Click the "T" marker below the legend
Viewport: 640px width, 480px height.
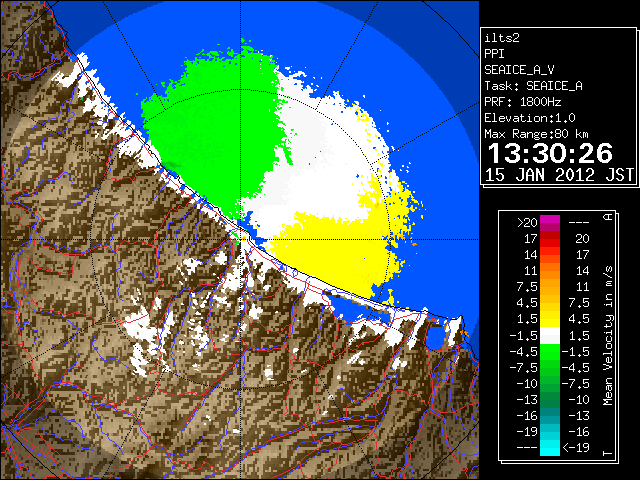[608, 453]
